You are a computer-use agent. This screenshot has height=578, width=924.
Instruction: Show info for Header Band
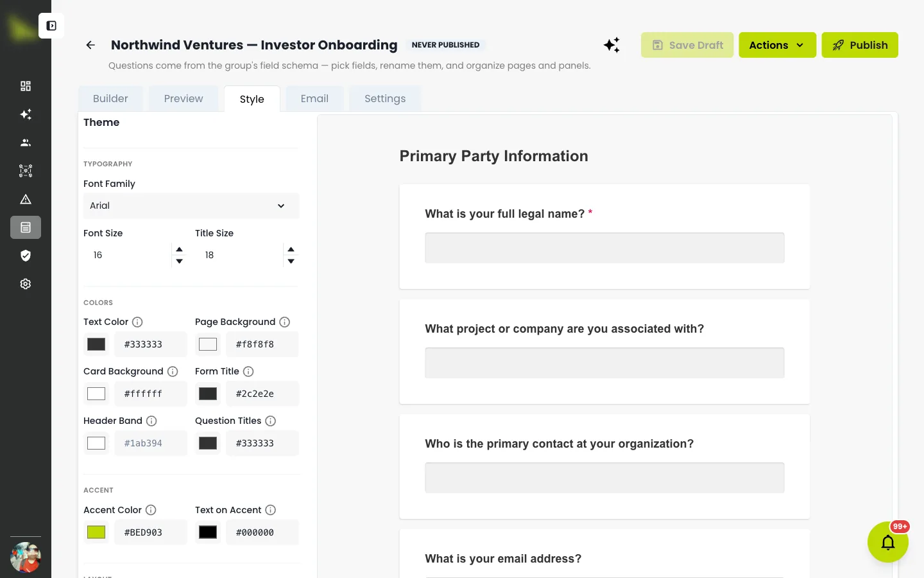[x=151, y=421]
